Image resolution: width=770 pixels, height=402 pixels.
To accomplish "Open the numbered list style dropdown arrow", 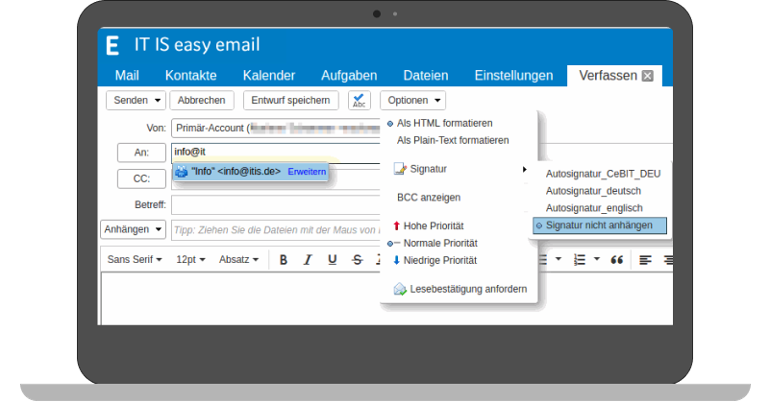I will point(597,259).
